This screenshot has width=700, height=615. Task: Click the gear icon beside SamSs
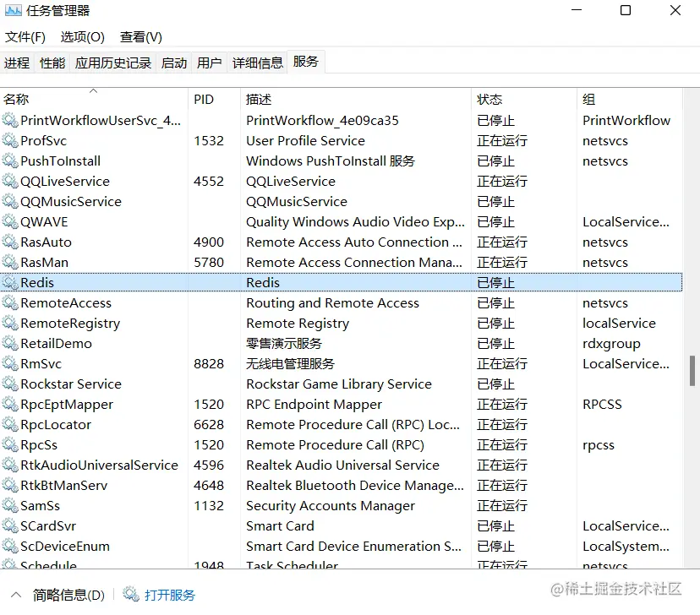[x=10, y=506]
